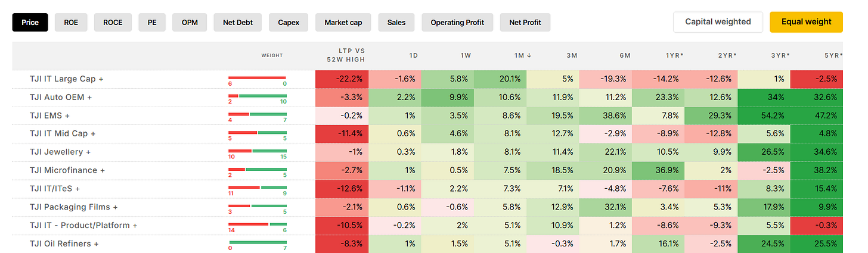The height and width of the screenshot is (253, 868).
Task: Select the Operating Profit tab
Action: [x=457, y=23]
